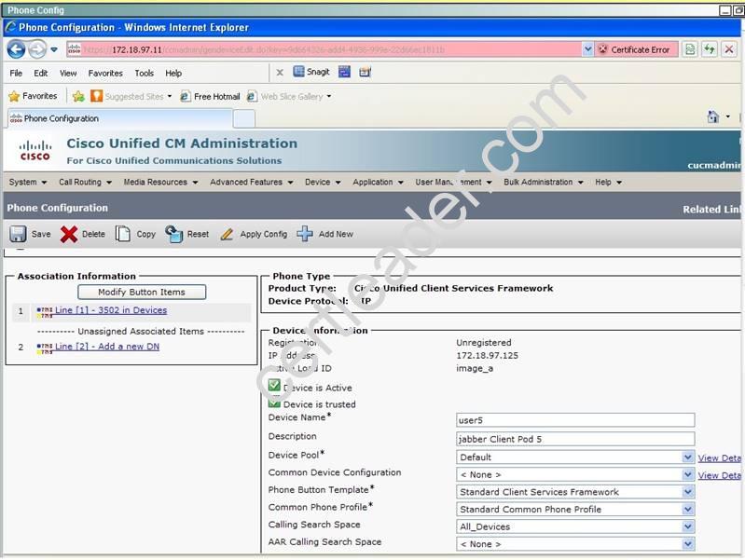Click the browser Forward arrow button

click(37, 49)
